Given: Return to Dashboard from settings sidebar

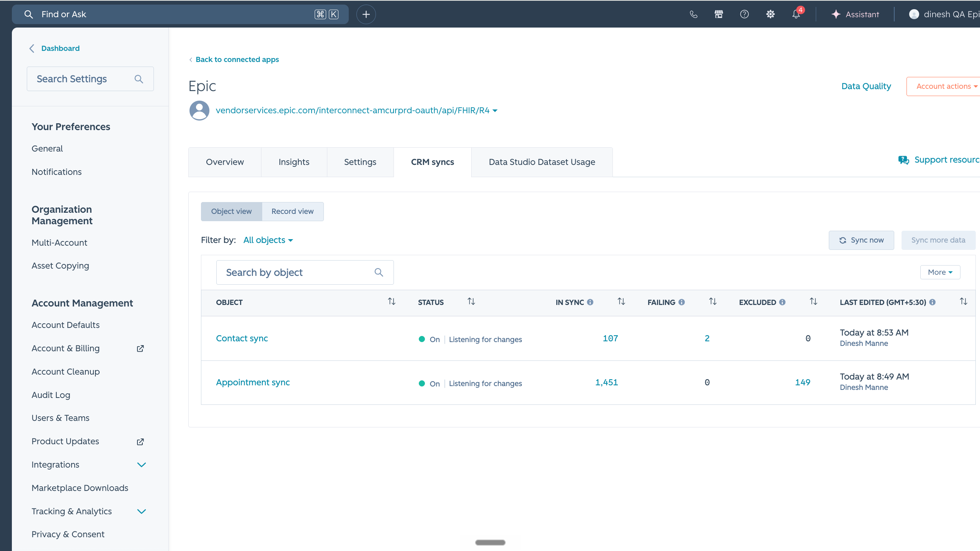Looking at the screenshot, I should [x=55, y=49].
